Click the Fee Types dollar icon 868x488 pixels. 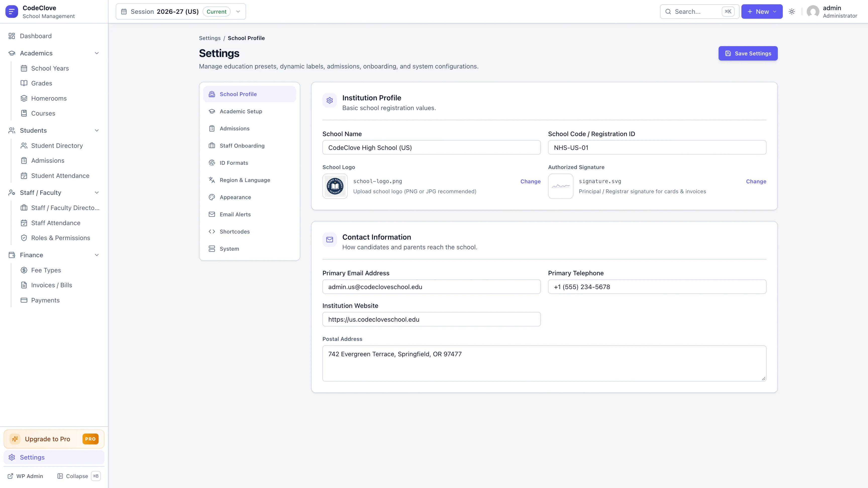click(x=24, y=270)
